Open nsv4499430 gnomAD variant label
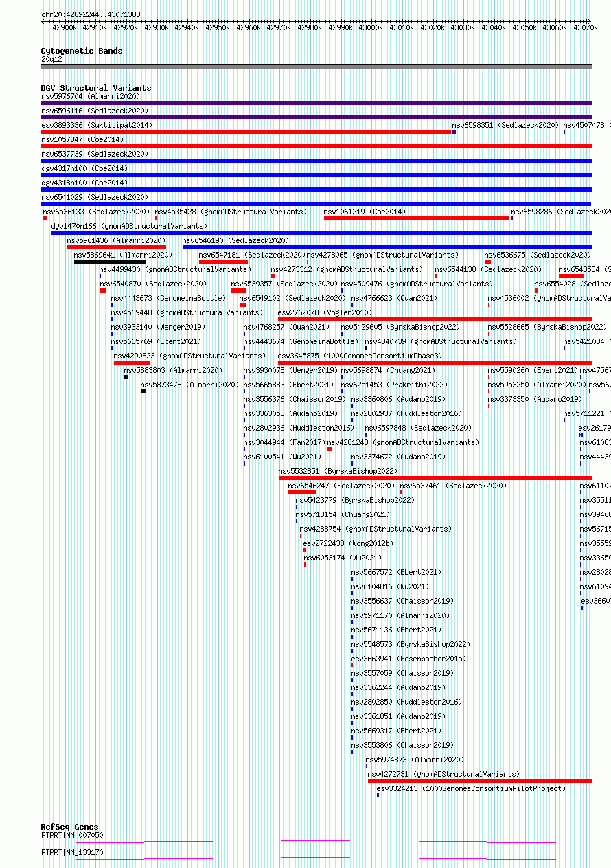This screenshot has width=611, height=868. 175,269
